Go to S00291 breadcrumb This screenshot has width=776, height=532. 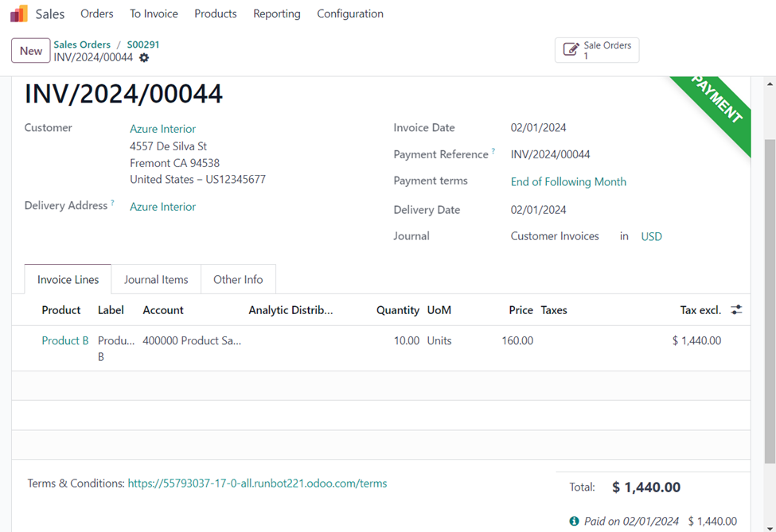(x=143, y=45)
